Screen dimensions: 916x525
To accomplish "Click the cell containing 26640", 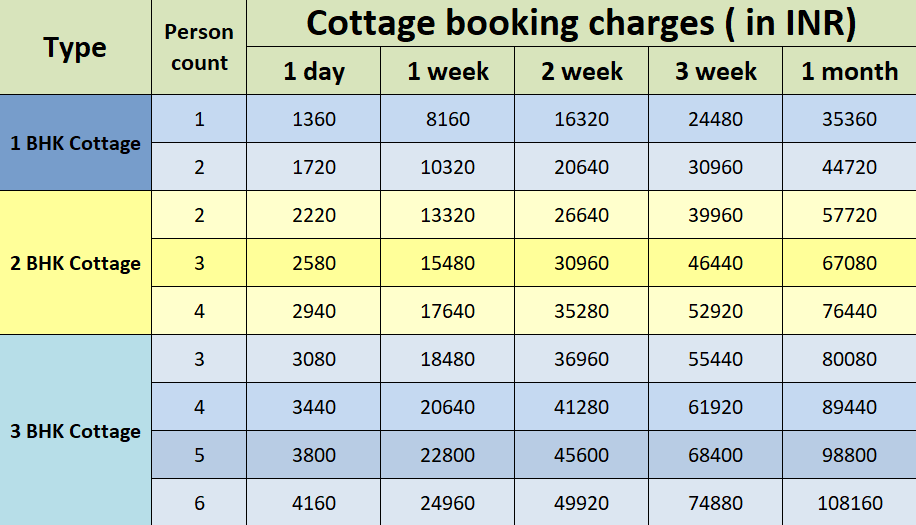I will [x=581, y=215].
